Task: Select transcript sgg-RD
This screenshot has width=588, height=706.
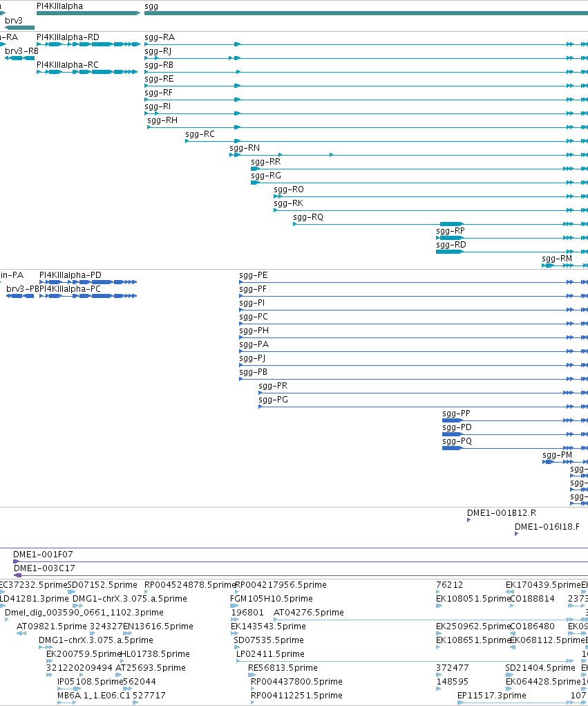Action: 512,252
